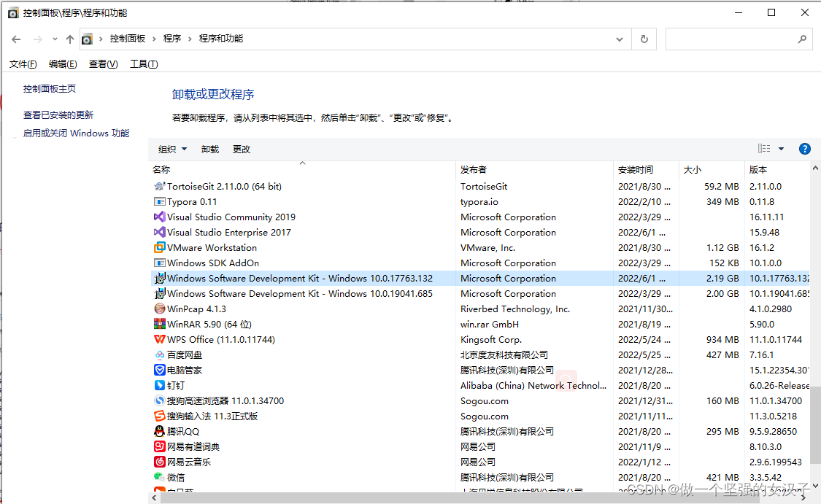821x504 pixels.
Task: Open 启用或关闭 Windows 功能 link
Action: pos(76,133)
